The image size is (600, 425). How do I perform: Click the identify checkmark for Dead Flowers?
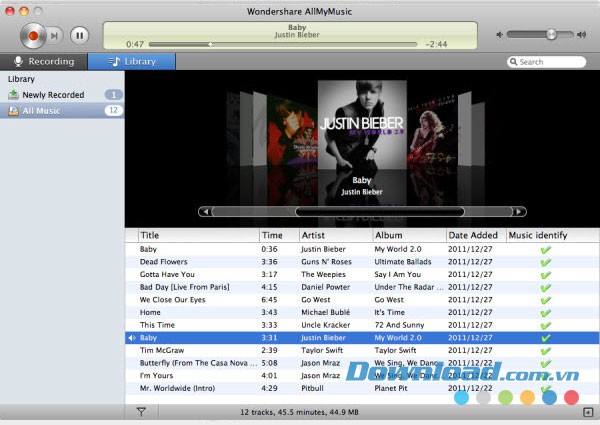546,262
